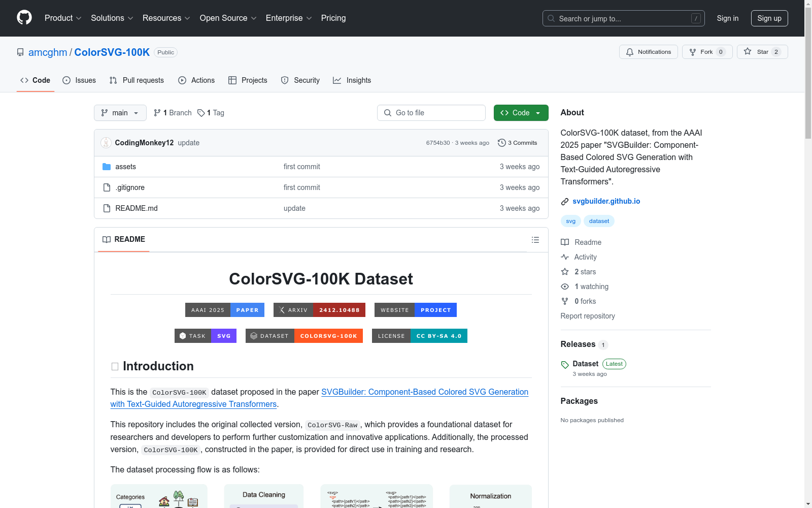View the Insights tab
The width and height of the screenshot is (812, 508).
pos(352,80)
